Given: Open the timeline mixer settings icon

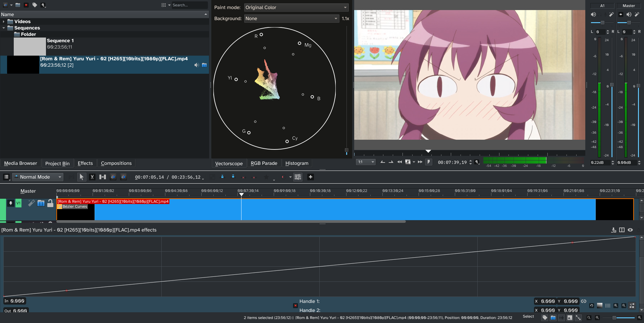Looking at the screenshot, I should [x=298, y=177].
